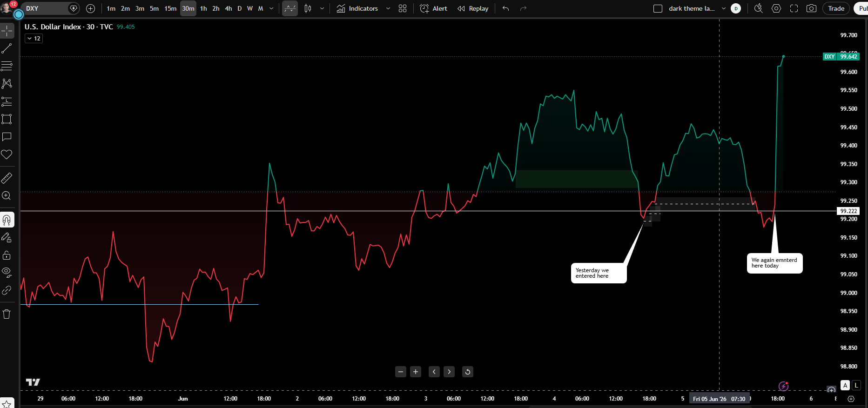Enter fullscreen mode
The height and width of the screenshot is (408, 868).
tap(794, 8)
